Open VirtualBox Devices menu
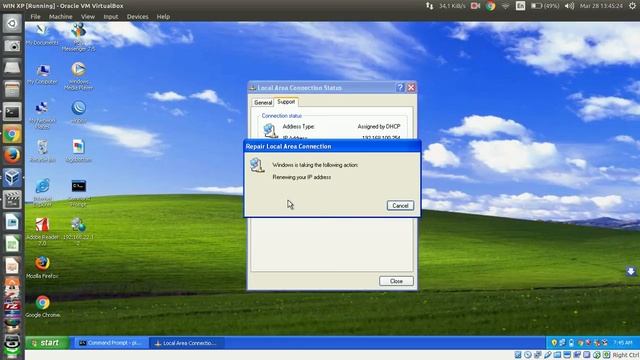Viewport: 640px width, 360px height. (x=138, y=17)
